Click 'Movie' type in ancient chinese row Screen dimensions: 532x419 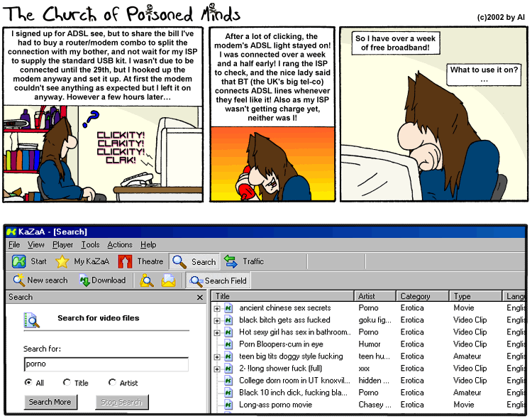(464, 308)
